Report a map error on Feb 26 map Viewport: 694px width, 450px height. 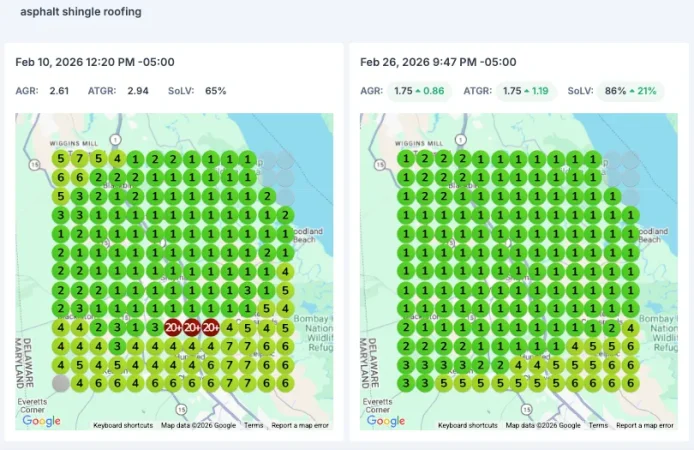(x=646, y=425)
